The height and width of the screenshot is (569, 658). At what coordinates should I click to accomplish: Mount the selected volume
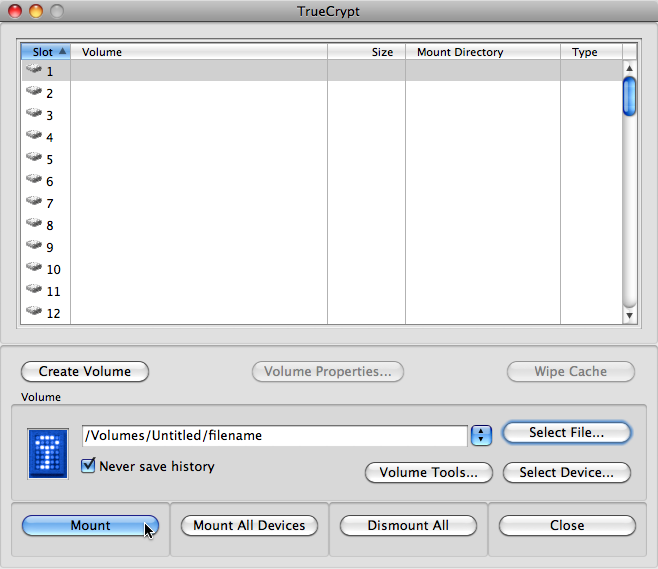90,525
